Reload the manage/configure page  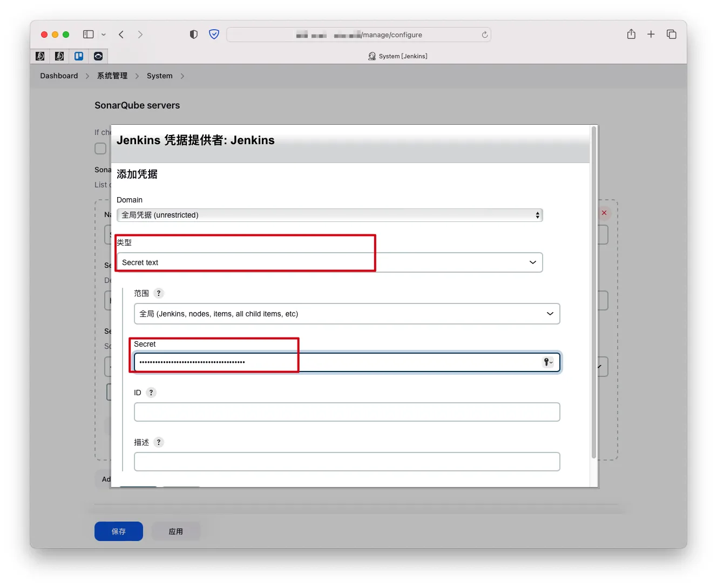(x=485, y=35)
